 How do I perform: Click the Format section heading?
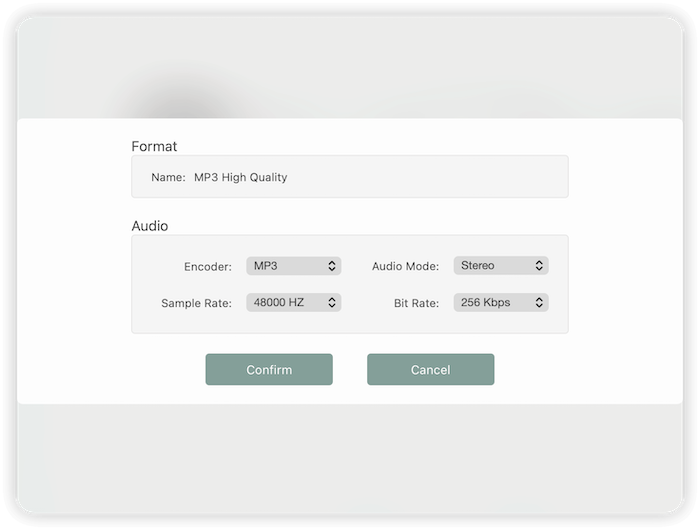tap(154, 146)
